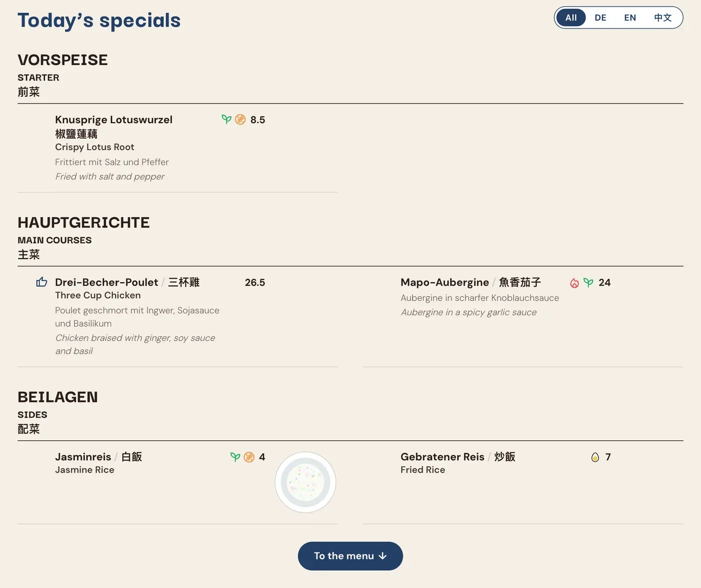Click the Fried Rice English name
The height and width of the screenshot is (588, 701).
pyautogui.click(x=423, y=470)
